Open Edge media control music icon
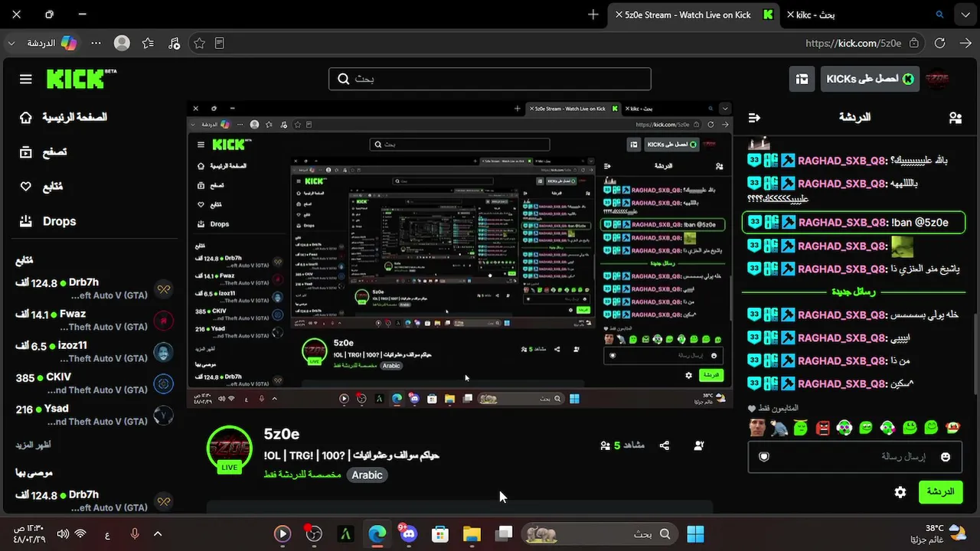This screenshot has height=551, width=980. (174, 44)
